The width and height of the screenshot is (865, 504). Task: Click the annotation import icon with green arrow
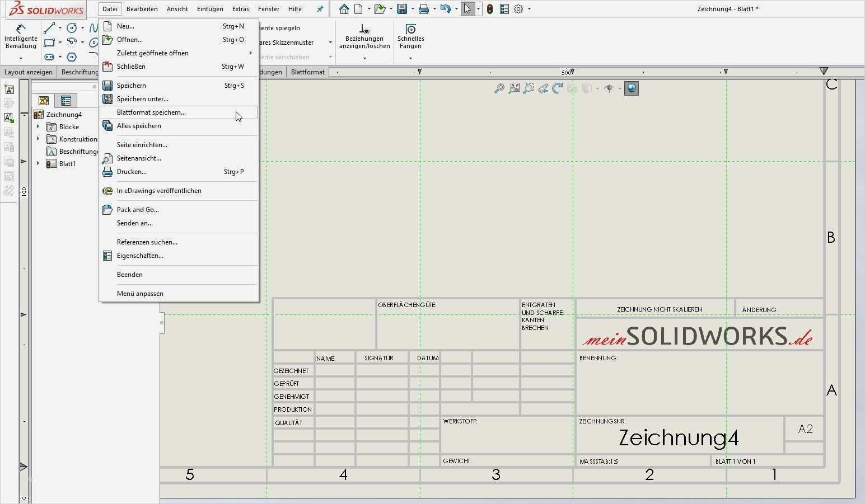(x=9, y=118)
